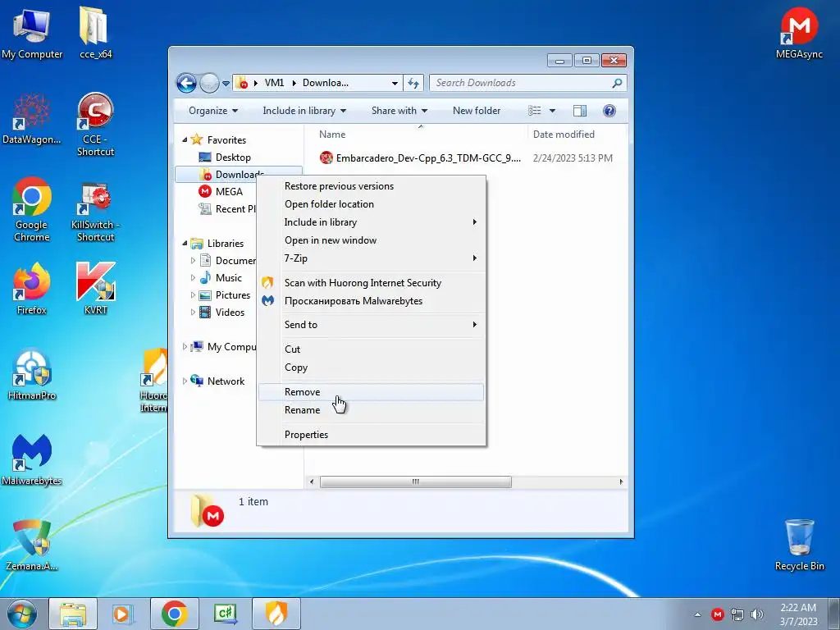Viewport: 840px width, 630px height.
Task: Open Windows Explorer in taskbar
Action: [x=73, y=614]
